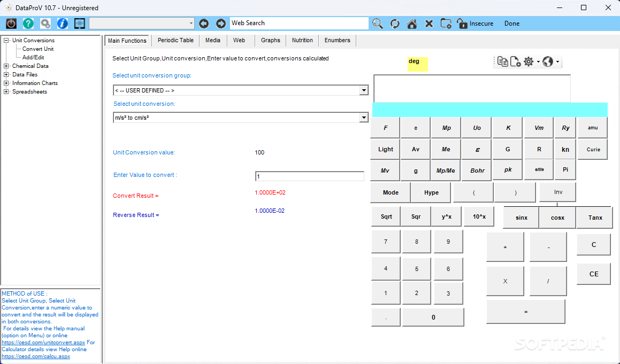Viewport: 620px width, 364px height.
Task: Insert the Pi constant
Action: pyautogui.click(x=565, y=169)
